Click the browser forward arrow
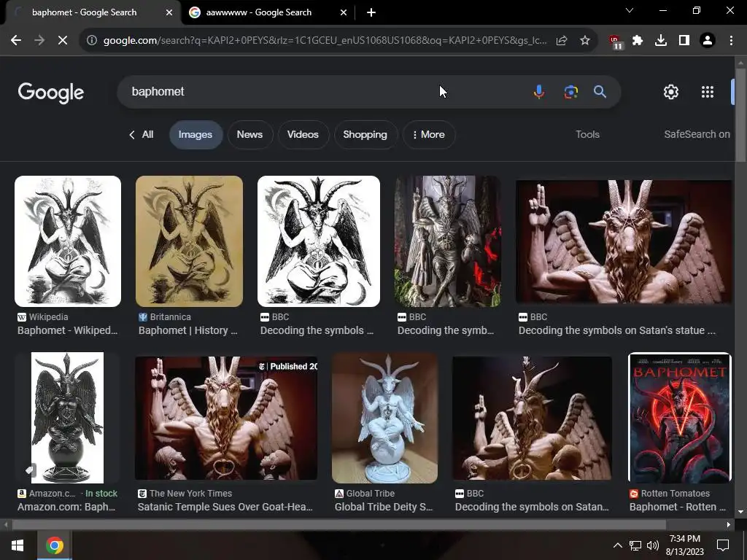The width and height of the screenshot is (747, 560). pos(39,41)
